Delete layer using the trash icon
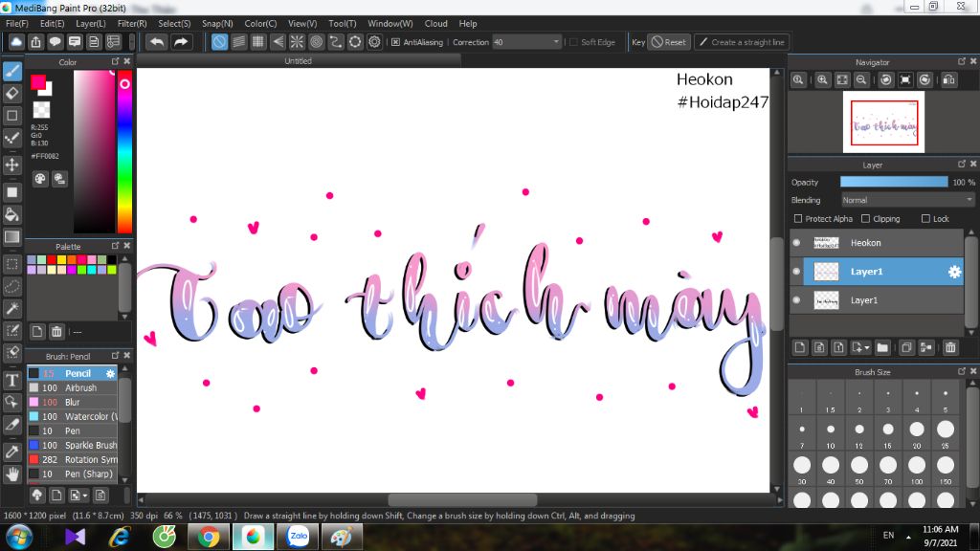This screenshot has width=980, height=551. 950,347
